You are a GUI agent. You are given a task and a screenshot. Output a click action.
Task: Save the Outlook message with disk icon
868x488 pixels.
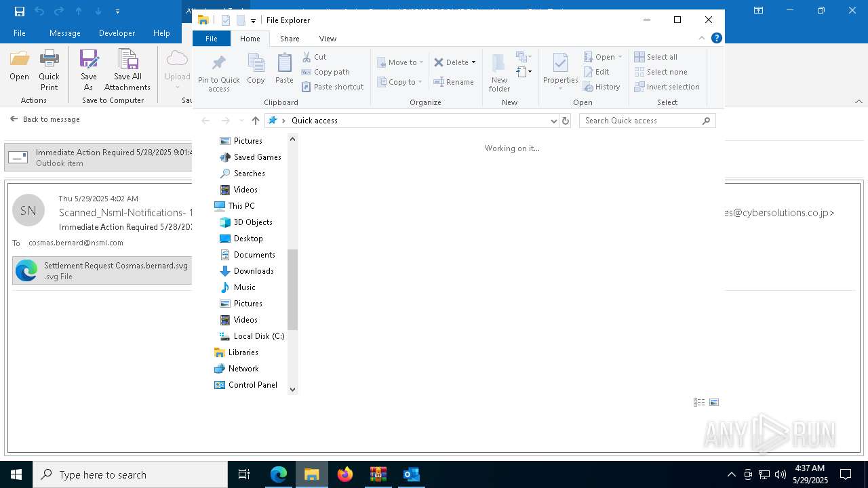pyautogui.click(x=20, y=11)
